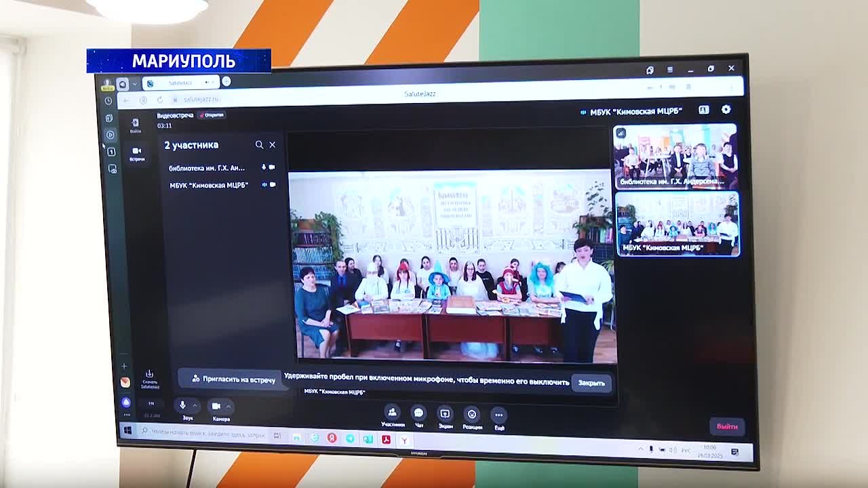Open the Реакции reactions button
868x488 pixels.
pos(472,418)
